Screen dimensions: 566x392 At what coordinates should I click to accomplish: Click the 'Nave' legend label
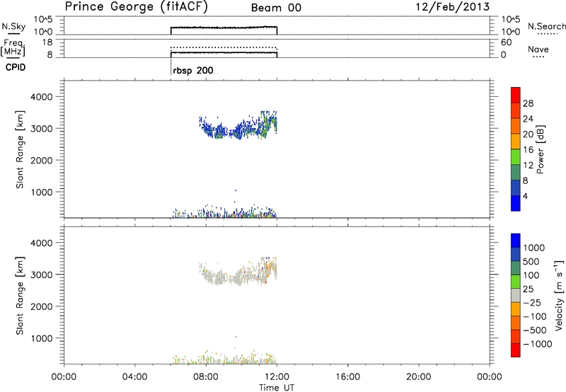[x=538, y=50]
